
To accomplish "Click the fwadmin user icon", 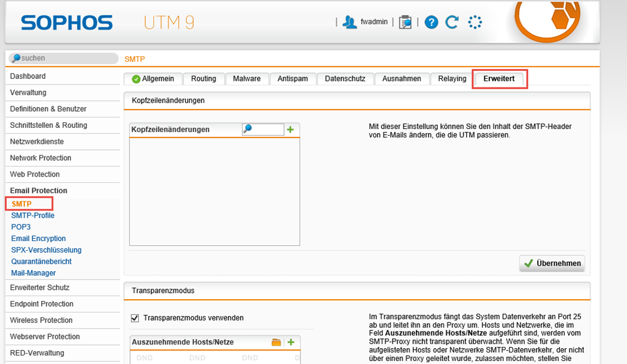I will coord(350,22).
